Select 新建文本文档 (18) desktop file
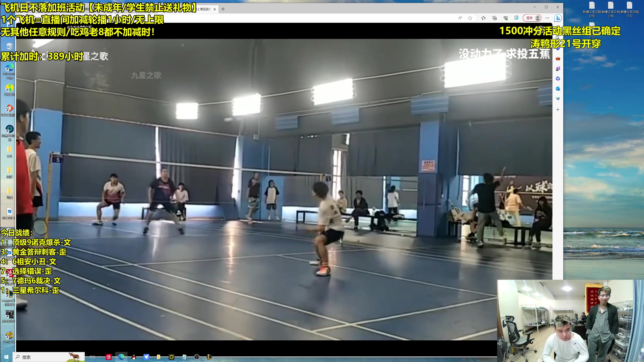 tap(592, 10)
